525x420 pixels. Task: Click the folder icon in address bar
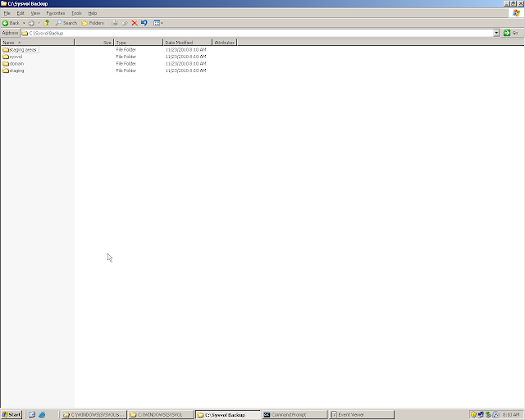[25, 33]
